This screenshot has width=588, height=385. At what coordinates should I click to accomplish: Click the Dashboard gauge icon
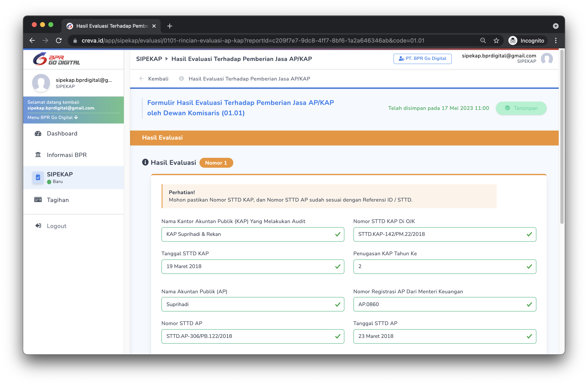[38, 133]
